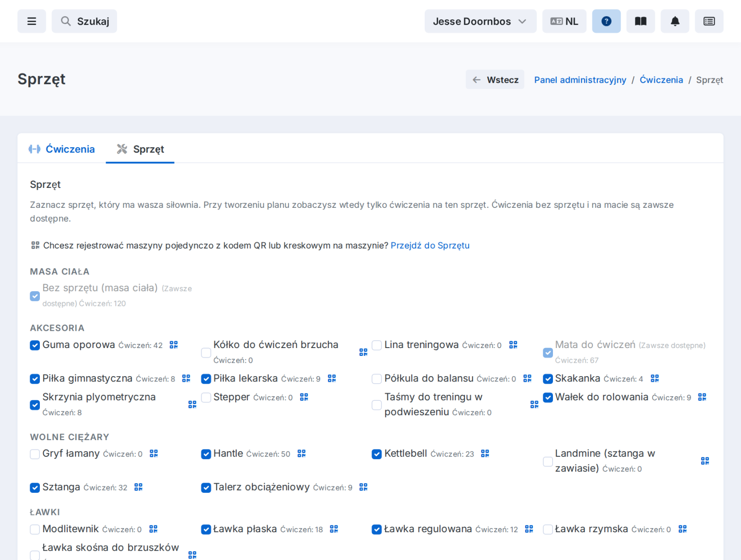Uncheck the Ławka płaska checkbox
The image size is (741, 560).
click(x=206, y=529)
